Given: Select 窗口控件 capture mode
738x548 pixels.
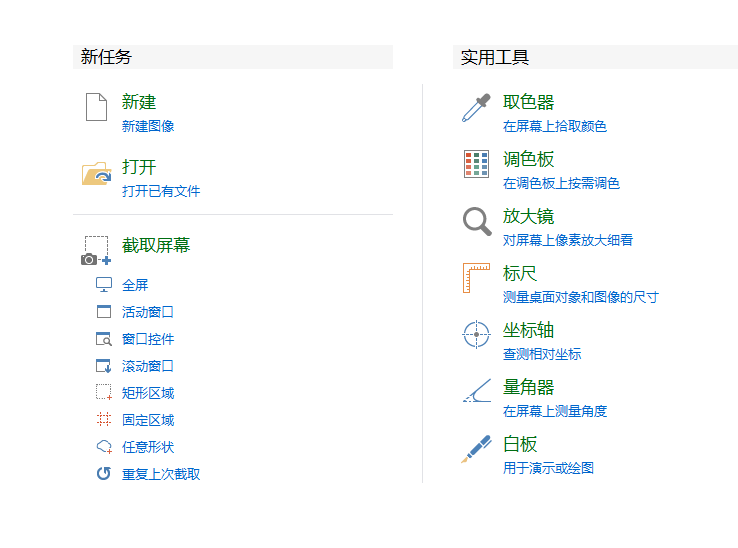Looking at the screenshot, I should click(x=148, y=339).
